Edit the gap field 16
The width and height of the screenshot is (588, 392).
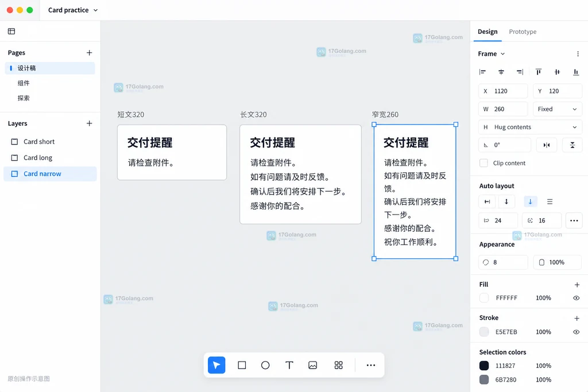point(541,220)
